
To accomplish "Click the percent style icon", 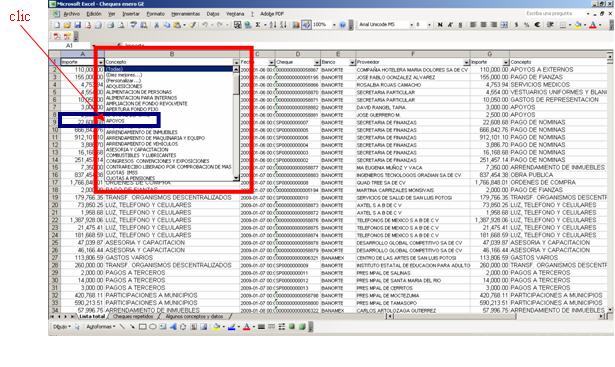I will point(527,25).
